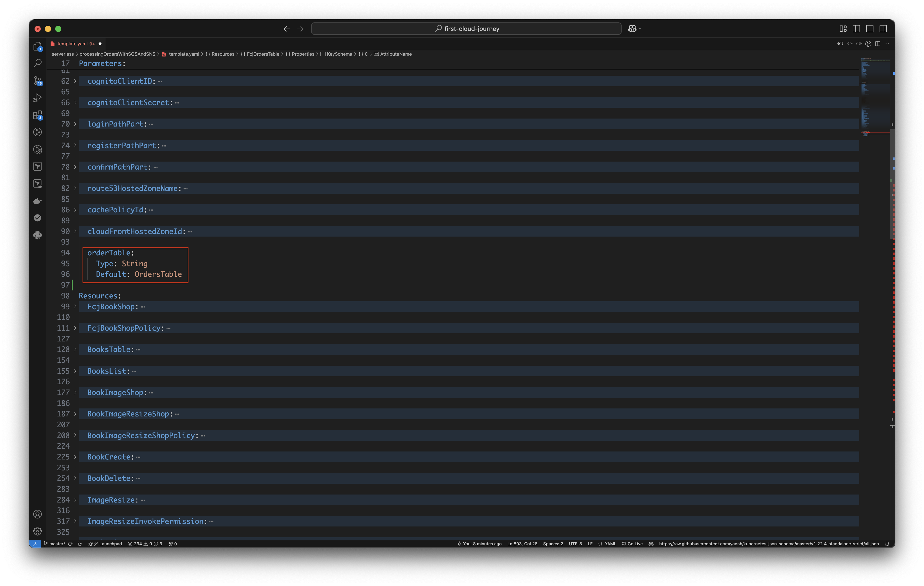Open the Python view
Image resolution: width=924 pixels, height=586 pixels.
click(x=37, y=235)
